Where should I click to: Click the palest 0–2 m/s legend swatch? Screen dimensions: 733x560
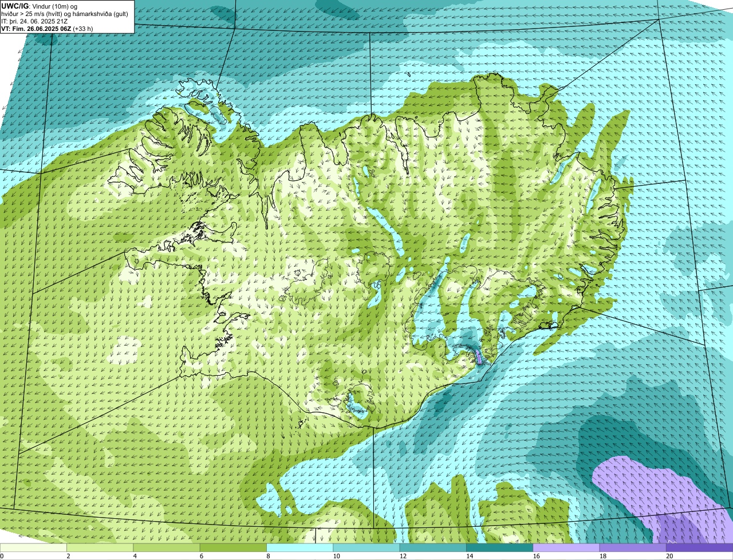(x=34, y=547)
